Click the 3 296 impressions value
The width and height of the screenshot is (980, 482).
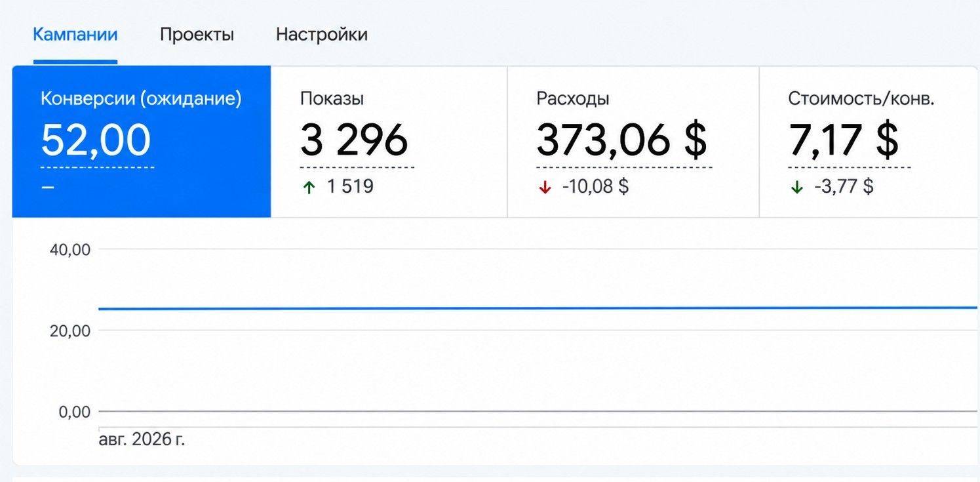[x=355, y=140]
